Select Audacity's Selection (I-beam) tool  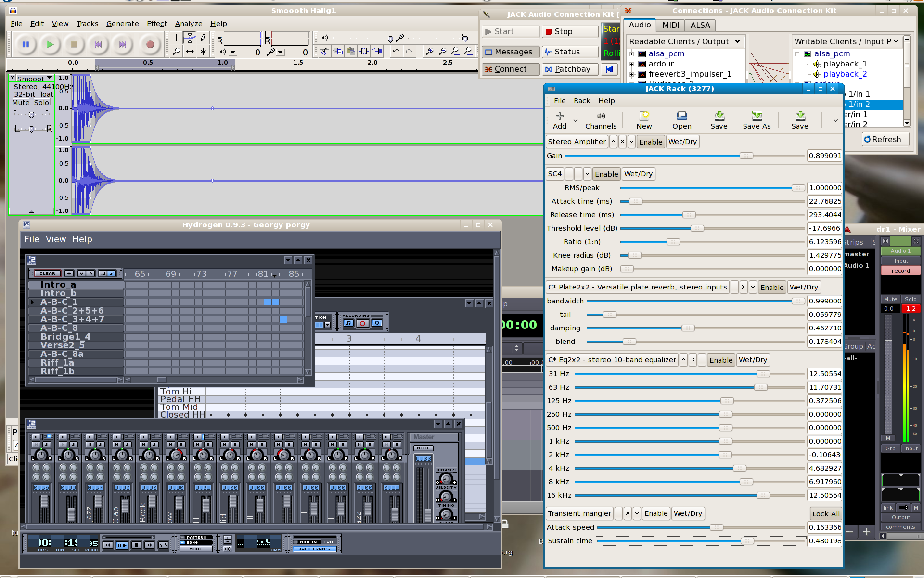click(177, 38)
